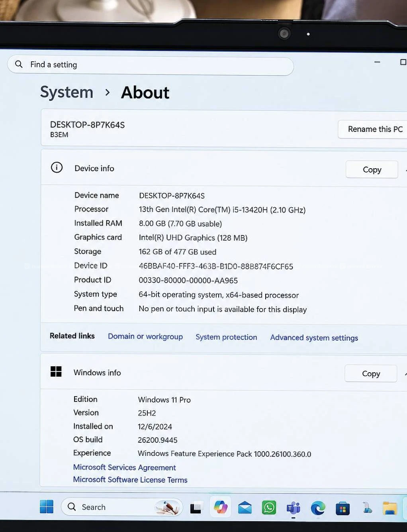Image resolution: width=407 pixels, height=532 pixels.
Task: Maximize the Settings window
Action: pyautogui.click(x=403, y=62)
